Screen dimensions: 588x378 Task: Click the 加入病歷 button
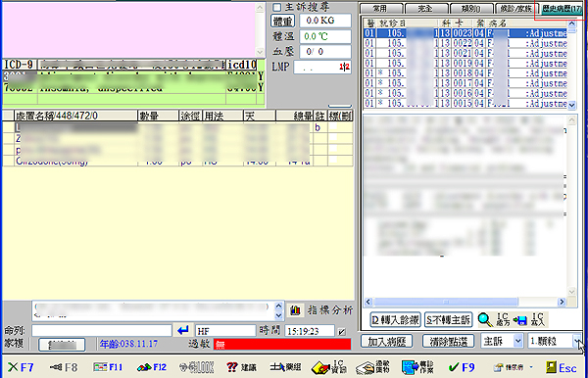pyautogui.click(x=387, y=342)
